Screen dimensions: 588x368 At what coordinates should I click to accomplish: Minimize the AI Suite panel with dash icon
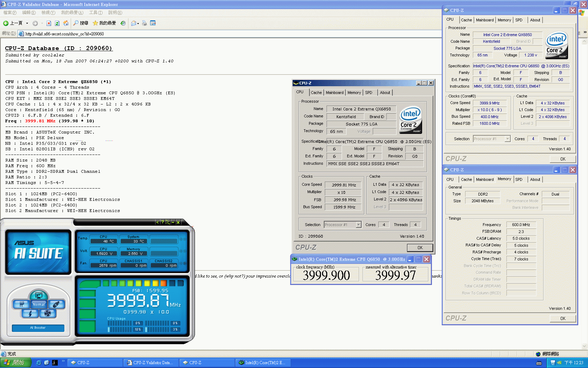pos(173,222)
